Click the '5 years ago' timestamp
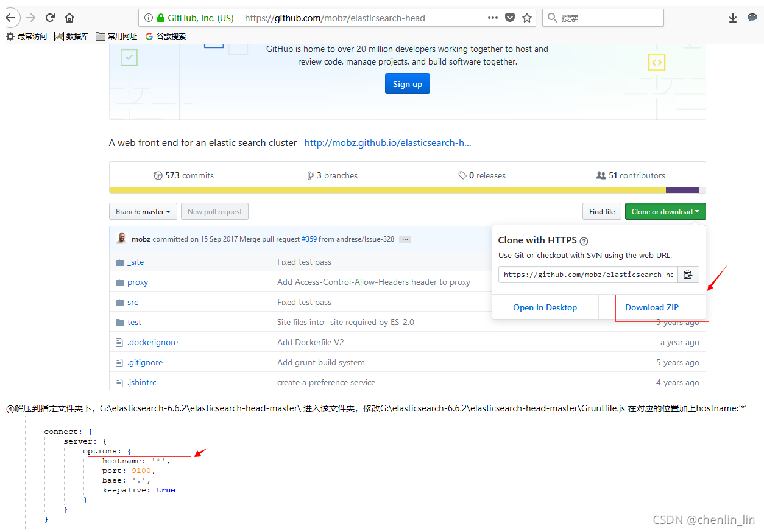This screenshot has width=764, height=532. pos(677,363)
